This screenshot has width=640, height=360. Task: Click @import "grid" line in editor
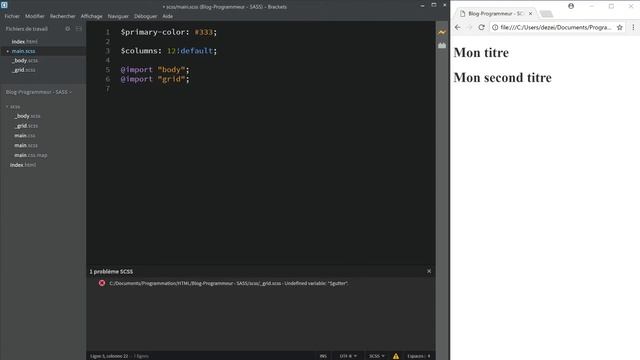point(155,79)
